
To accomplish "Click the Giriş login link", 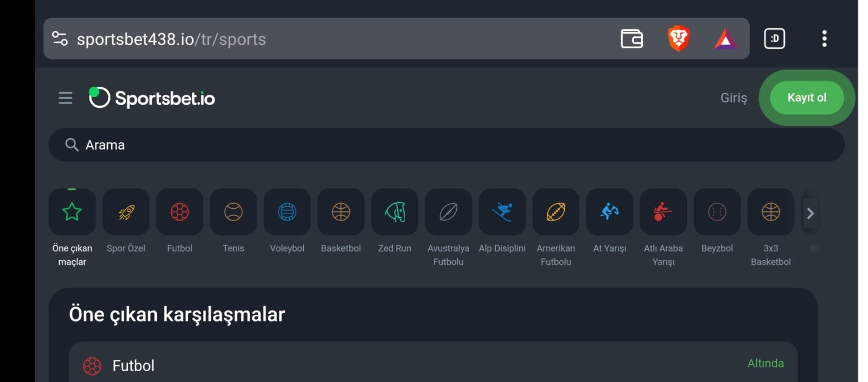I will (x=733, y=98).
